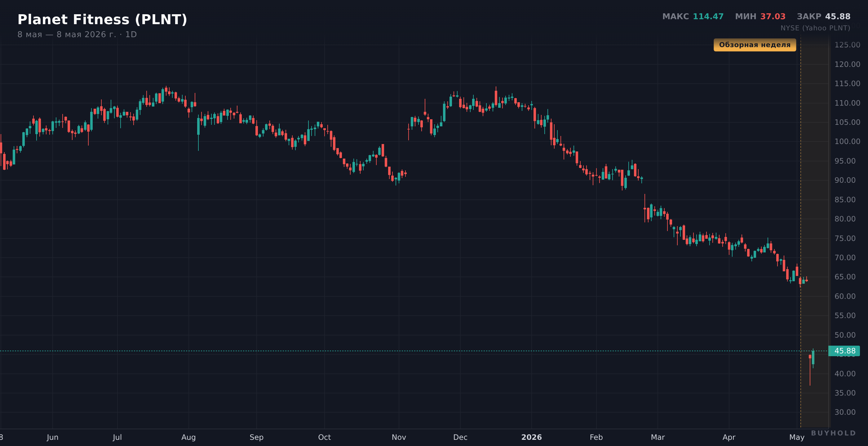Click the Dec label on the time axis

[x=460, y=437]
